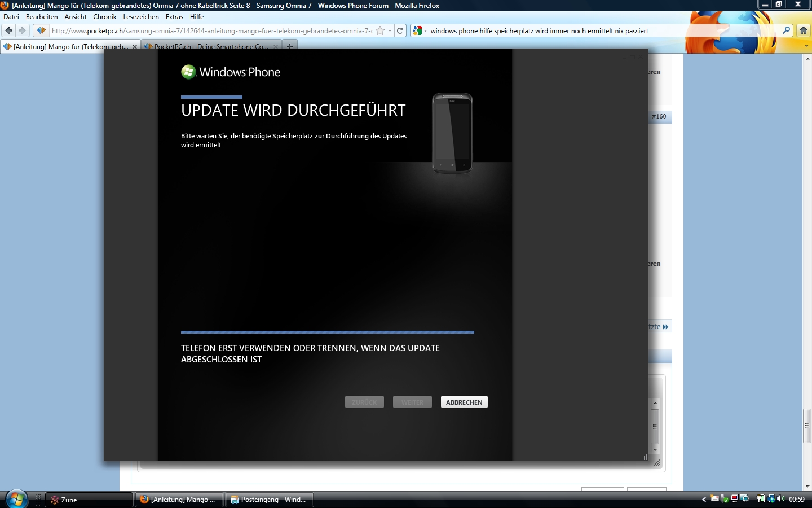This screenshot has width=812, height=508.
Task: Click the safely remove hardware tray icon
Action: tap(724, 499)
